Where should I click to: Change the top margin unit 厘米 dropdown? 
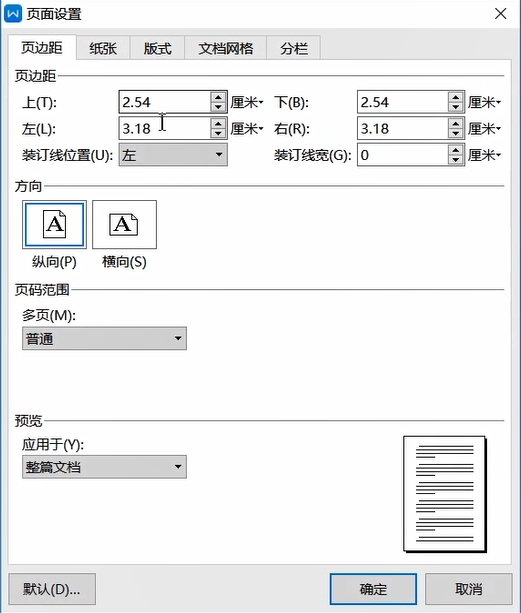tap(247, 102)
